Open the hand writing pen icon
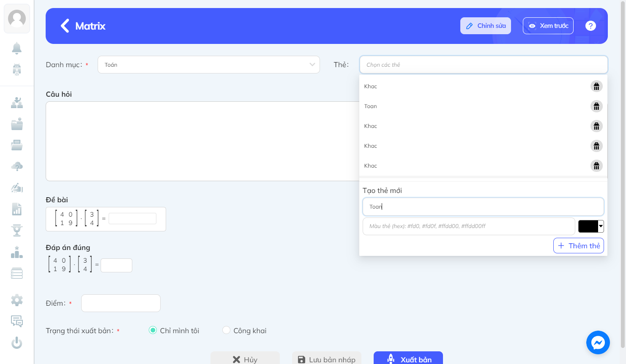Viewport: 626px width, 364px height. [17, 187]
